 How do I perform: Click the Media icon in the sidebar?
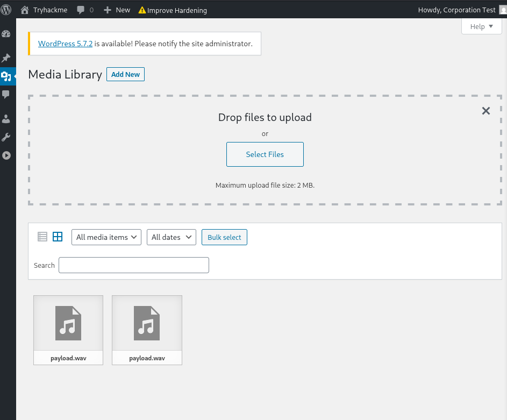point(6,76)
